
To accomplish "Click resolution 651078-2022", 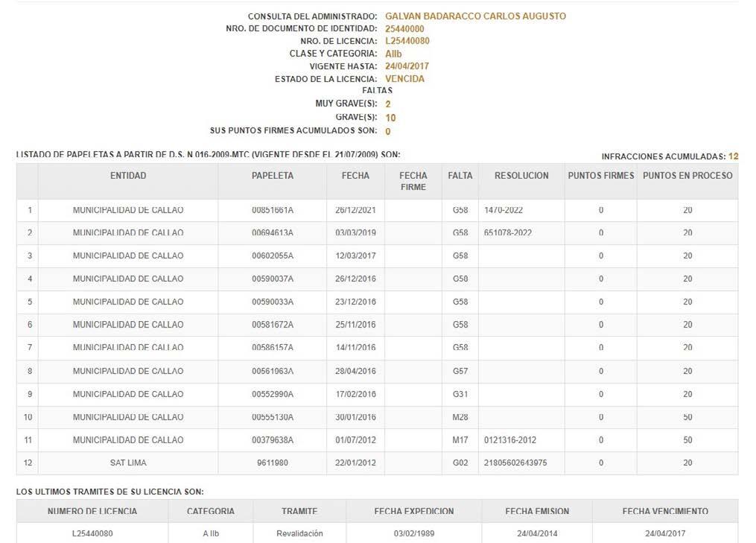I will coord(508,233).
